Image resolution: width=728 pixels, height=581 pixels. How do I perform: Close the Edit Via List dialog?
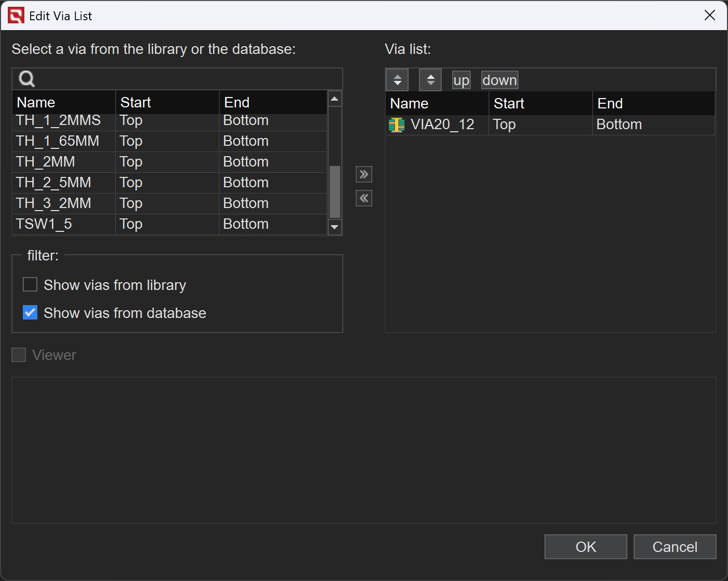pyautogui.click(x=709, y=16)
